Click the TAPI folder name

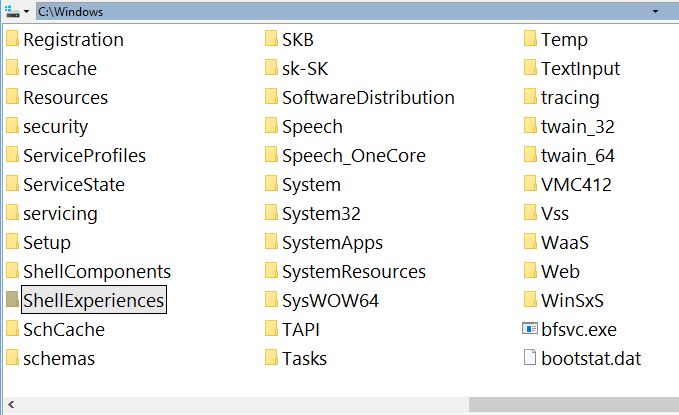pyautogui.click(x=301, y=330)
